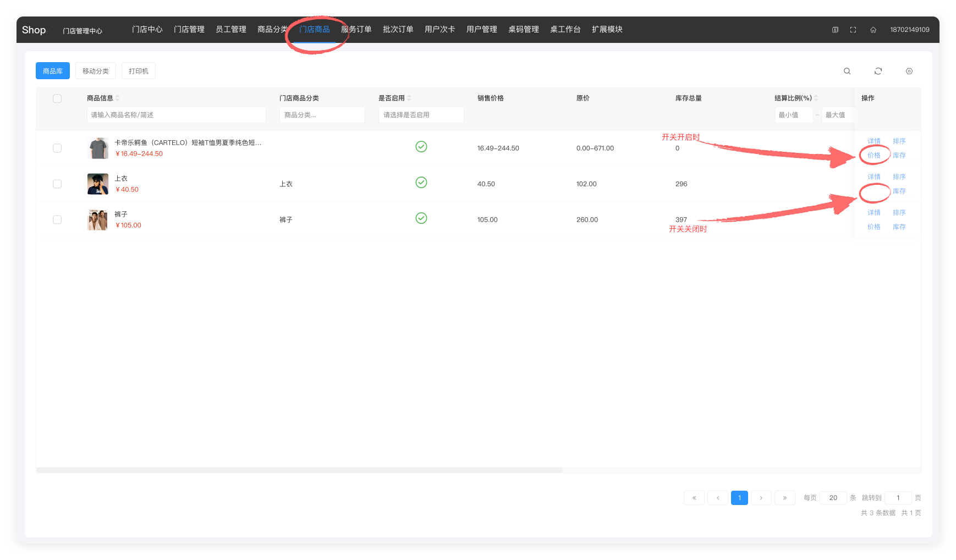Click the search magnifier icon above table
The width and height of the screenshot is (956, 560).
pos(847,71)
